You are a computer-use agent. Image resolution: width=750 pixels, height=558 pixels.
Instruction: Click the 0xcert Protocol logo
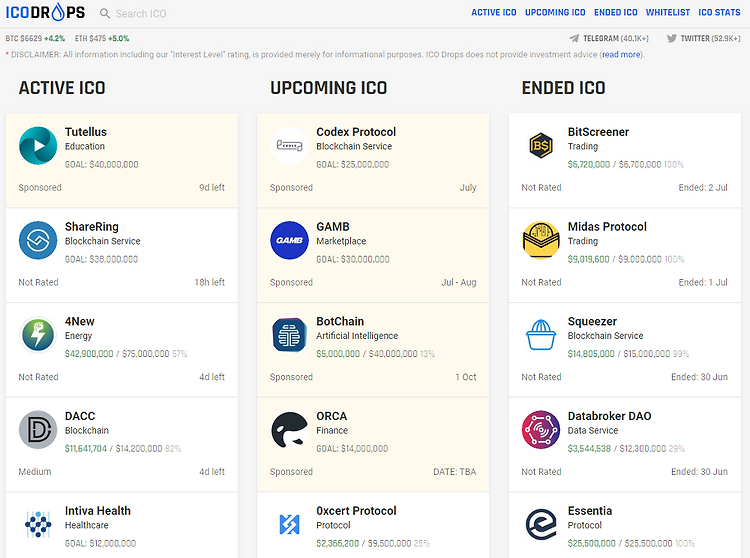(289, 524)
